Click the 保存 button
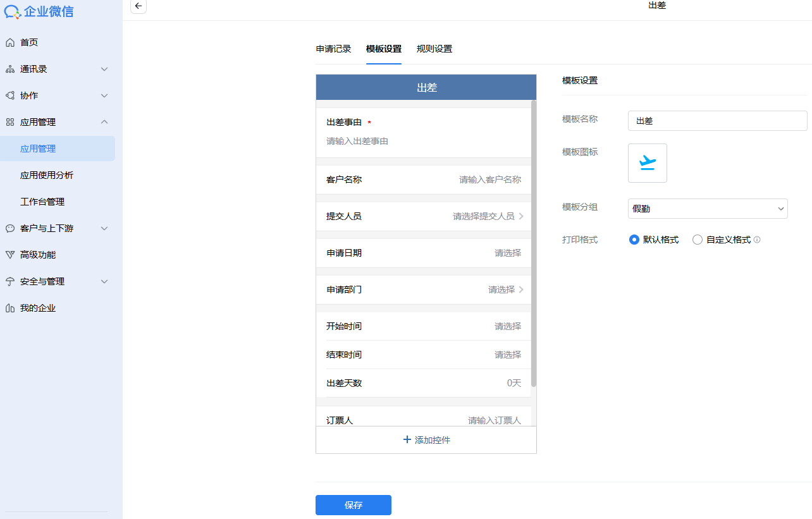 (x=354, y=505)
